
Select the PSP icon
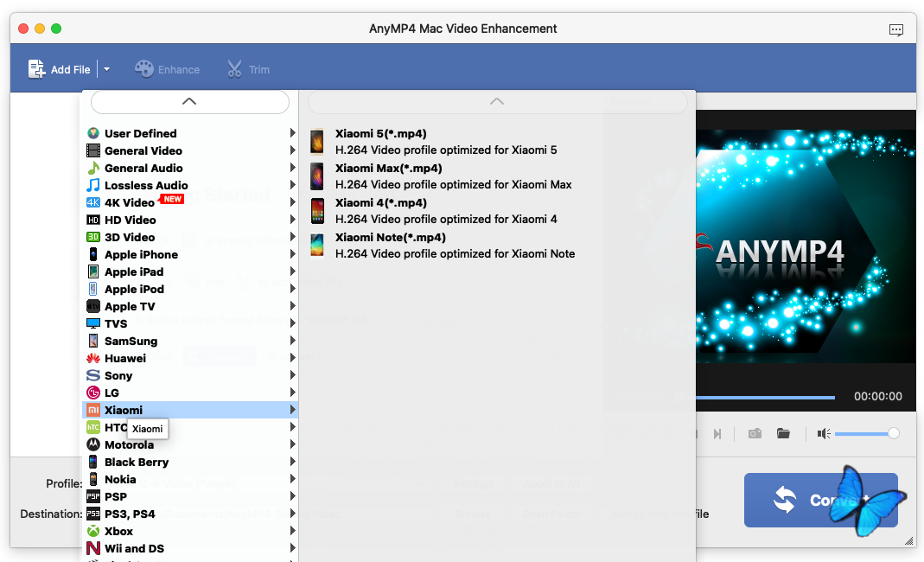(93, 496)
